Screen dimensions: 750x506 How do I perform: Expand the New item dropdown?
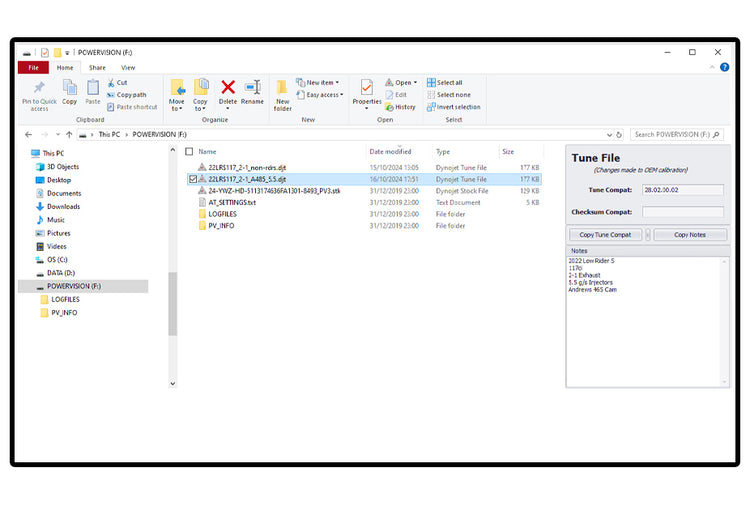pyautogui.click(x=322, y=83)
